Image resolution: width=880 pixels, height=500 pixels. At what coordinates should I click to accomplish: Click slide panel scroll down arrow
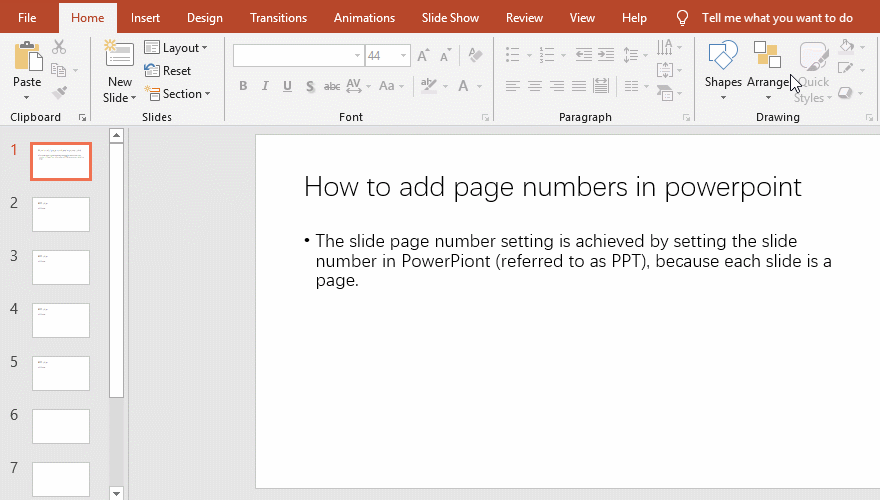point(116,493)
